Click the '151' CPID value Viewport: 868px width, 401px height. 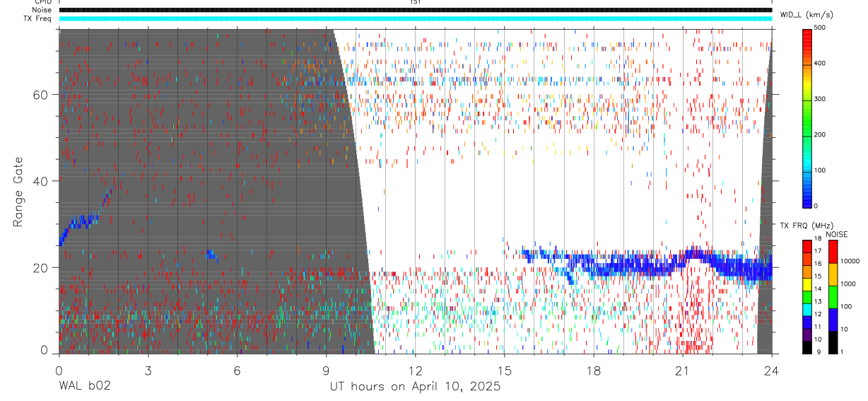pos(415,2)
